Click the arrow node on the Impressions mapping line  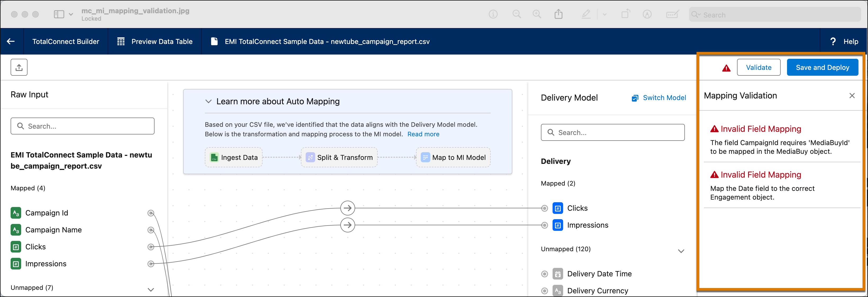(348, 225)
